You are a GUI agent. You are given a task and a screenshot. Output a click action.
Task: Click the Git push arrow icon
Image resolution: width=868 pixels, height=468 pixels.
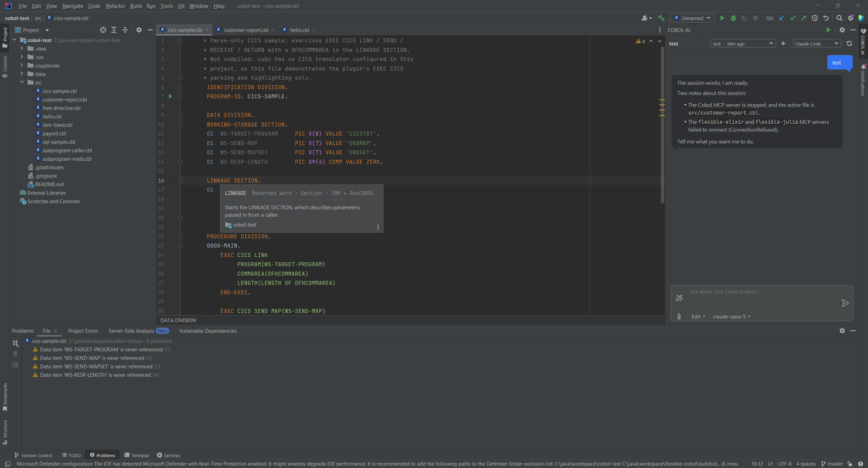(803, 18)
